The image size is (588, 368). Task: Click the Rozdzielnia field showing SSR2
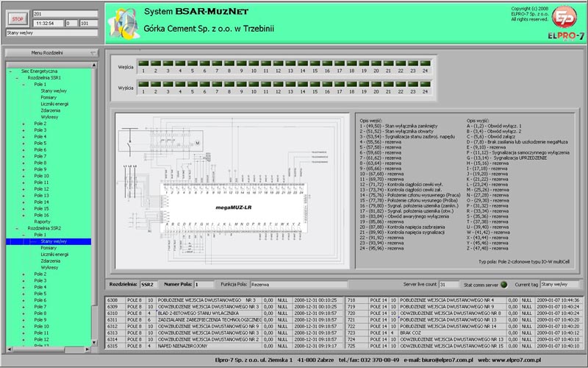coord(149,285)
